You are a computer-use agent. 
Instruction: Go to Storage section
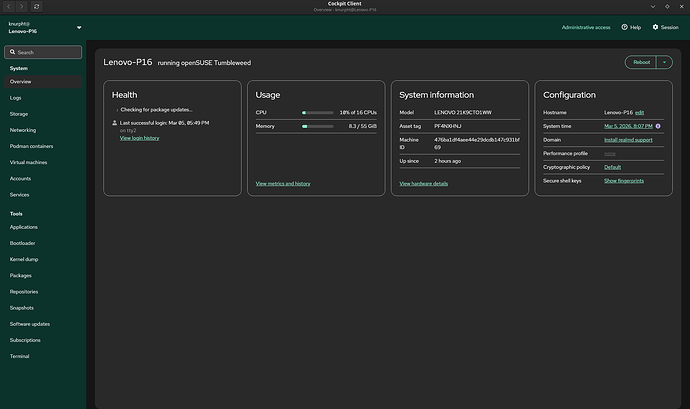click(43, 114)
